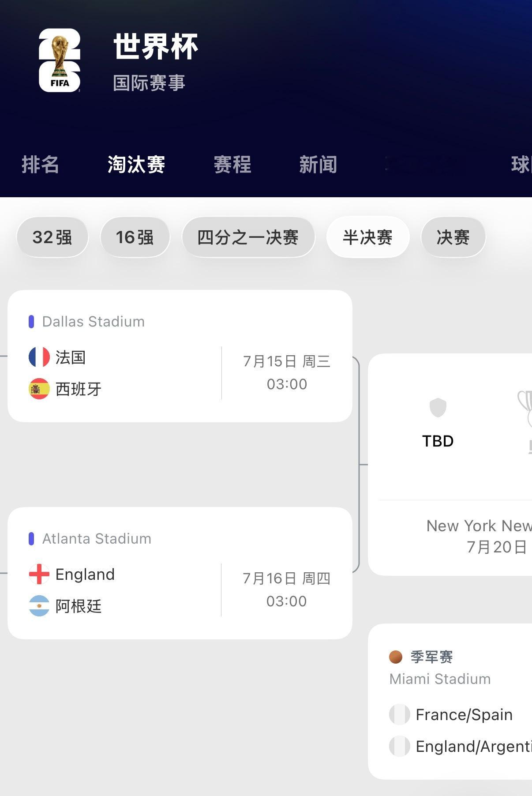Select the 32强 round filter
This screenshot has height=796, width=532.
[x=52, y=237]
